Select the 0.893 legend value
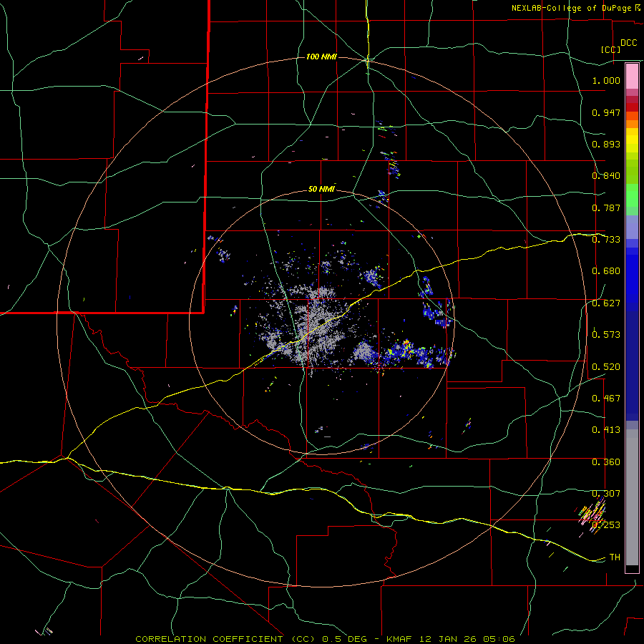The height and width of the screenshot is (644, 644). (606, 144)
